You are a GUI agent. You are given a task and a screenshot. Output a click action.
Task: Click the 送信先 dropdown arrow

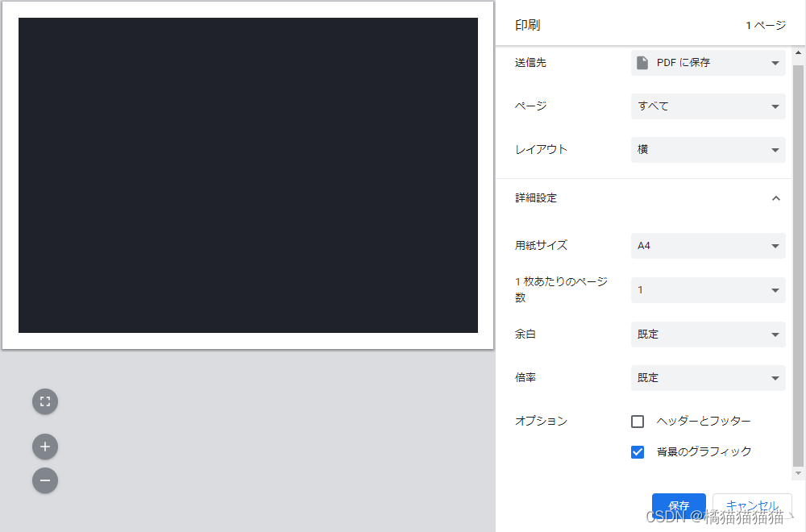click(x=775, y=63)
